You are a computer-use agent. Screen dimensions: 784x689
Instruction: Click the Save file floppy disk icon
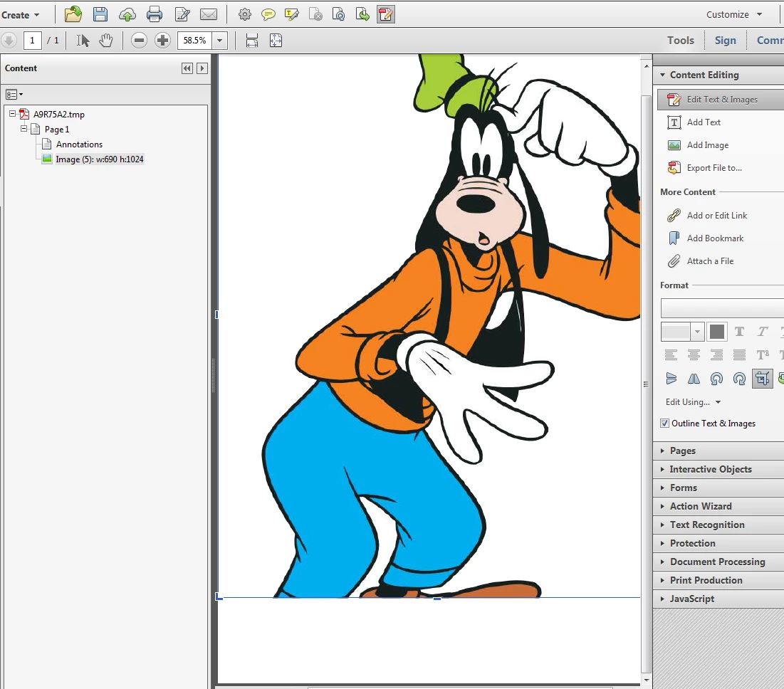click(x=100, y=14)
